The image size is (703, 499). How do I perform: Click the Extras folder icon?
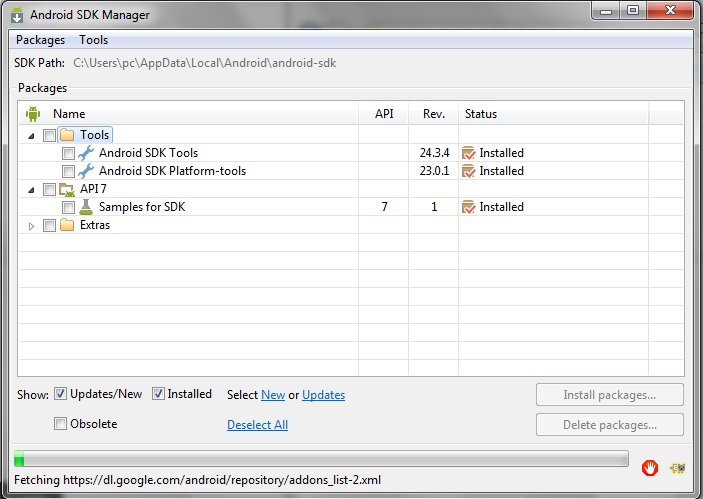(x=67, y=225)
